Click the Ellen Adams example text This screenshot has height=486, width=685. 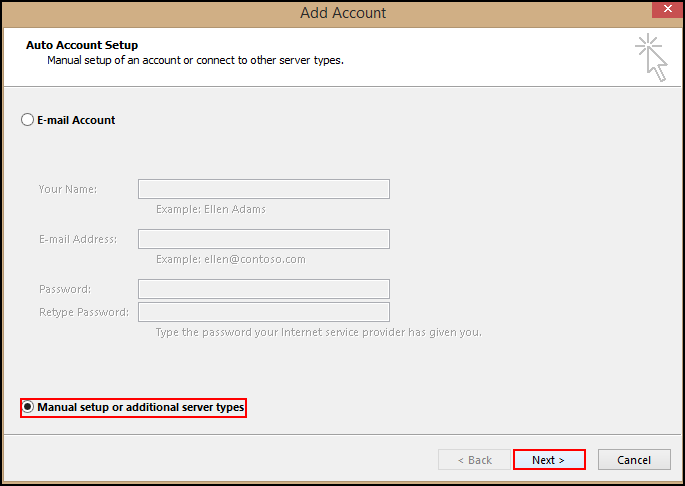(x=211, y=210)
